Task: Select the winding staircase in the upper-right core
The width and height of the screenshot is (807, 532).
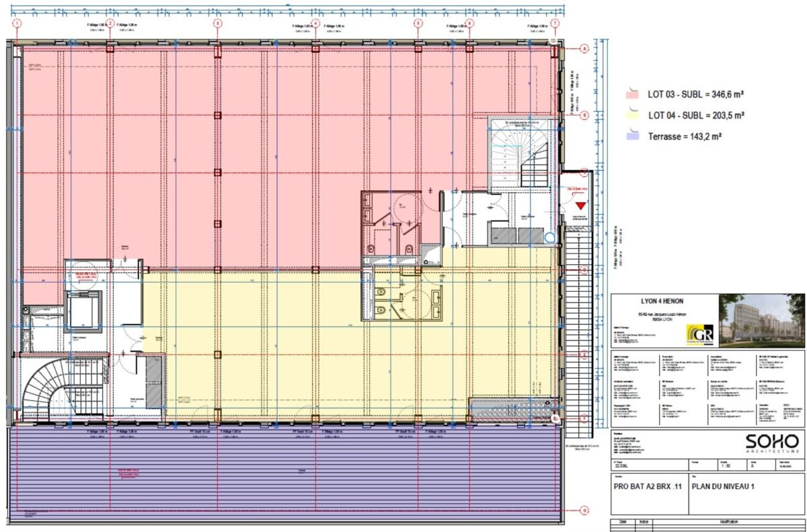Action: pos(521,155)
